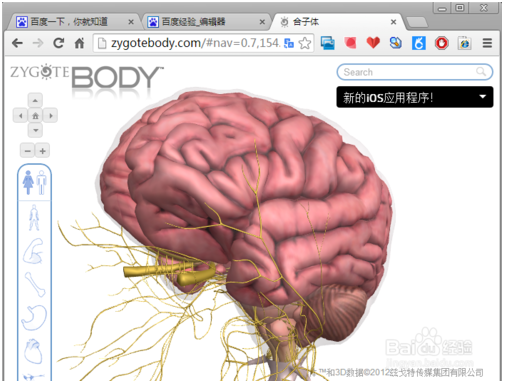Open the Chrome hamburger menu
506x386 pixels.
coord(487,43)
